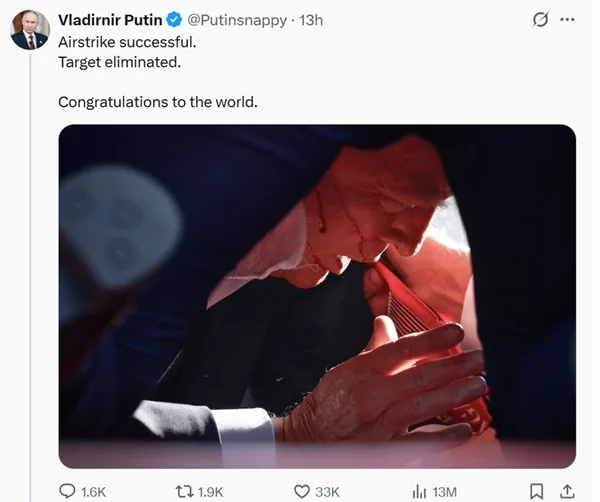Click the "Congratulations to the world." text line
Viewport: 600px width, 502px height.
158,102
